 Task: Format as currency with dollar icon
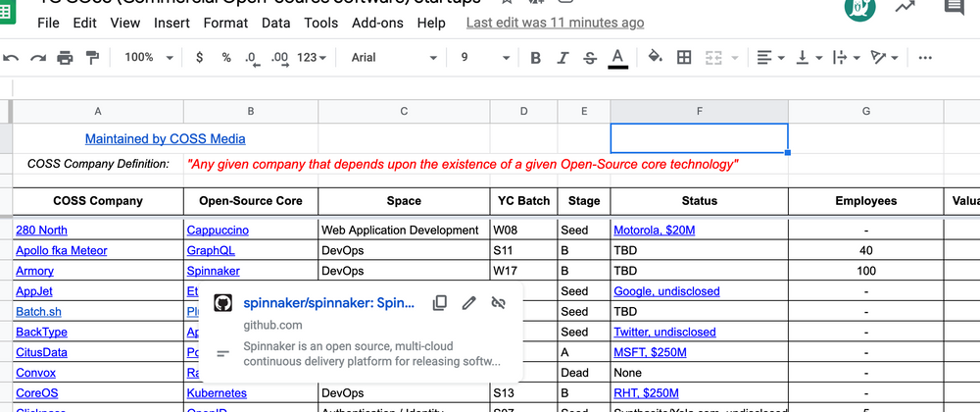point(199,58)
